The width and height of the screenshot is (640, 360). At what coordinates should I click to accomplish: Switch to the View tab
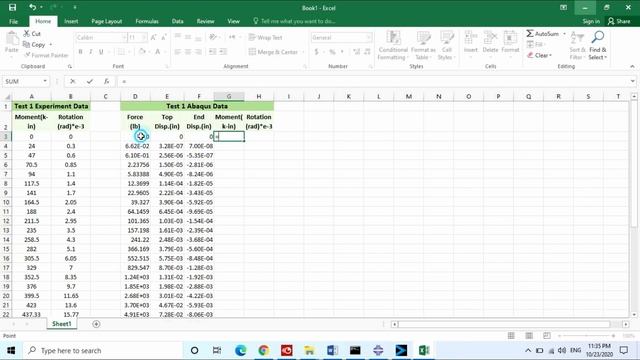click(233, 21)
